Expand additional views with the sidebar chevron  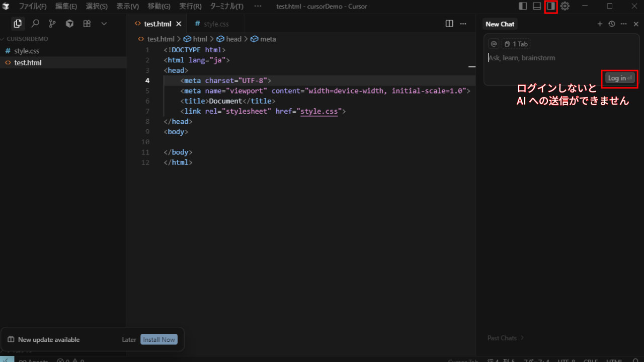tap(104, 24)
